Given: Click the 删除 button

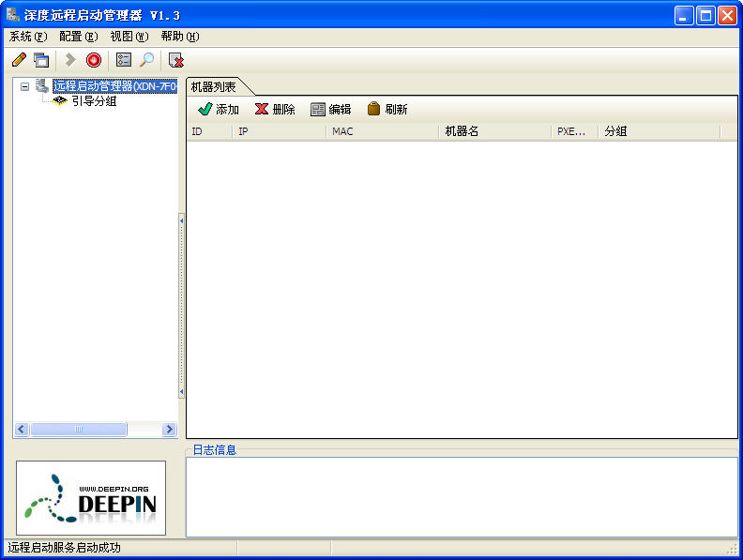Looking at the screenshot, I should coord(275,109).
